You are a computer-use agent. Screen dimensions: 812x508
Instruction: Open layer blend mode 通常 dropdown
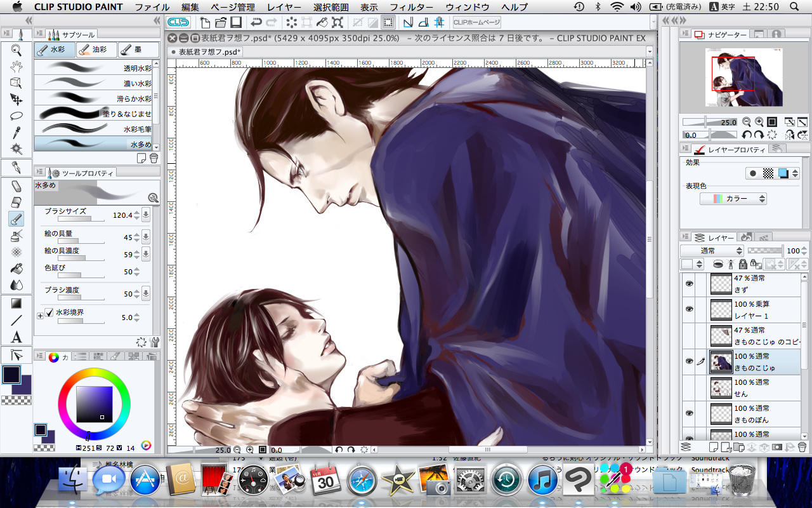(712, 251)
